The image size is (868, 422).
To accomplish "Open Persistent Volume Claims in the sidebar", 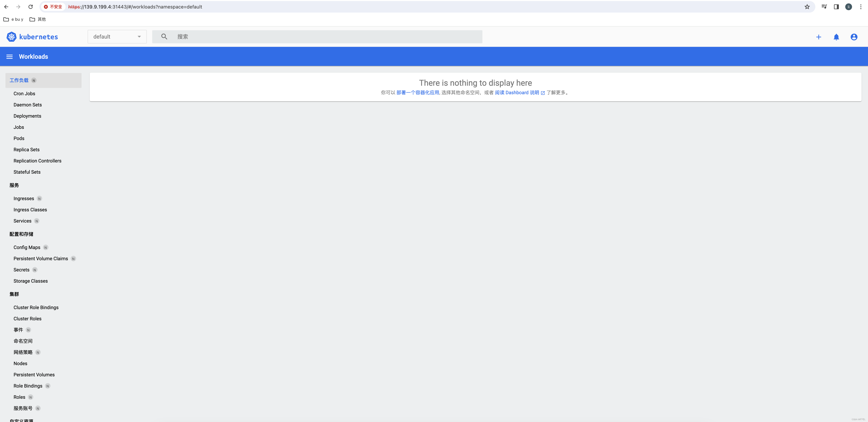I will (x=41, y=259).
